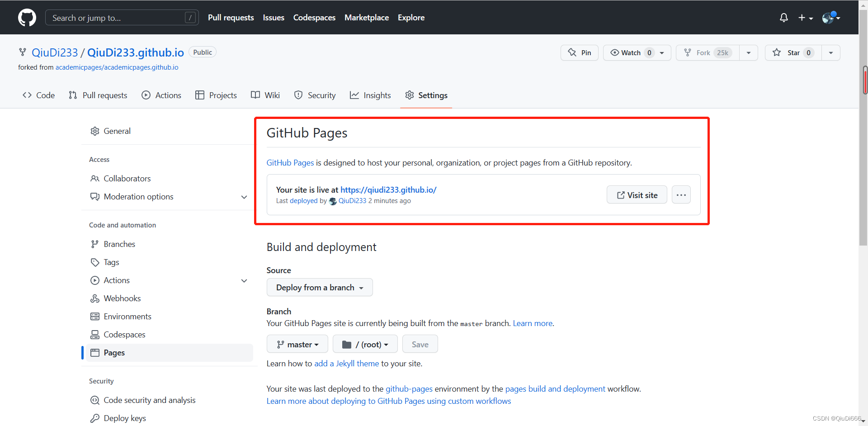The image size is (868, 426).
Task: Open the Settings tab
Action: pyautogui.click(x=426, y=95)
